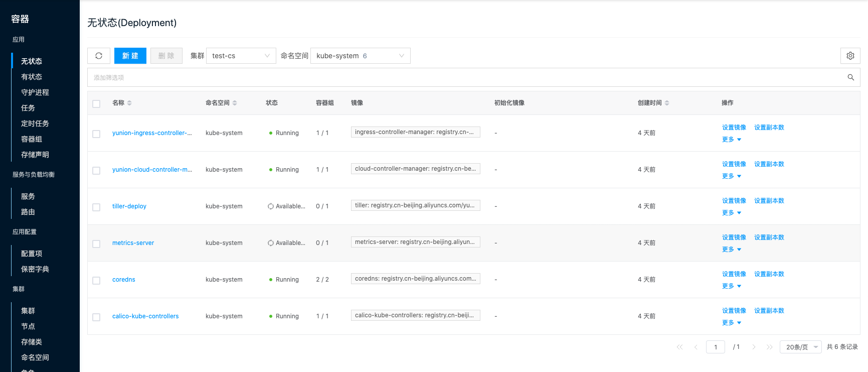Click the refresh list icon button
Image resolution: width=868 pixels, height=372 pixels.
coord(99,56)
